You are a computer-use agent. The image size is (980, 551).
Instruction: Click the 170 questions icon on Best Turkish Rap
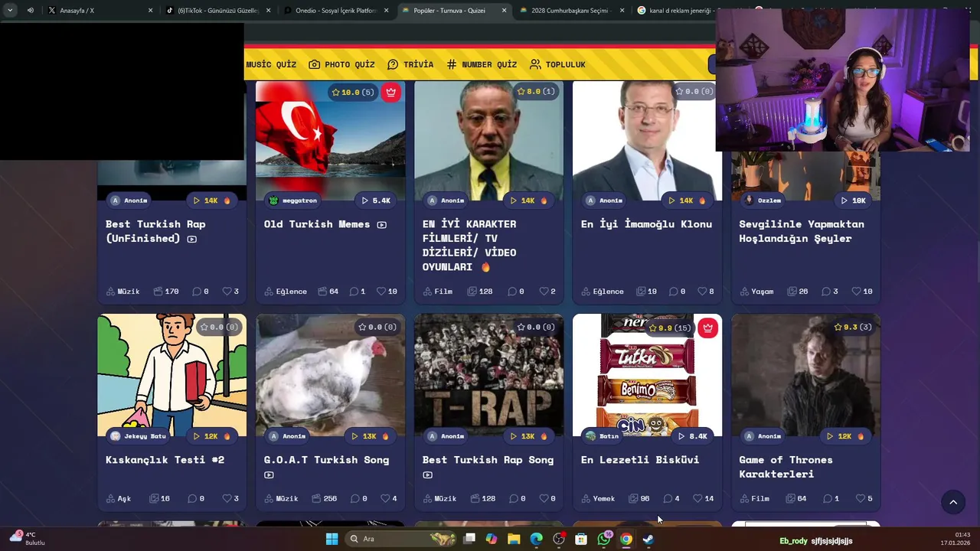(x=158, y=292)
